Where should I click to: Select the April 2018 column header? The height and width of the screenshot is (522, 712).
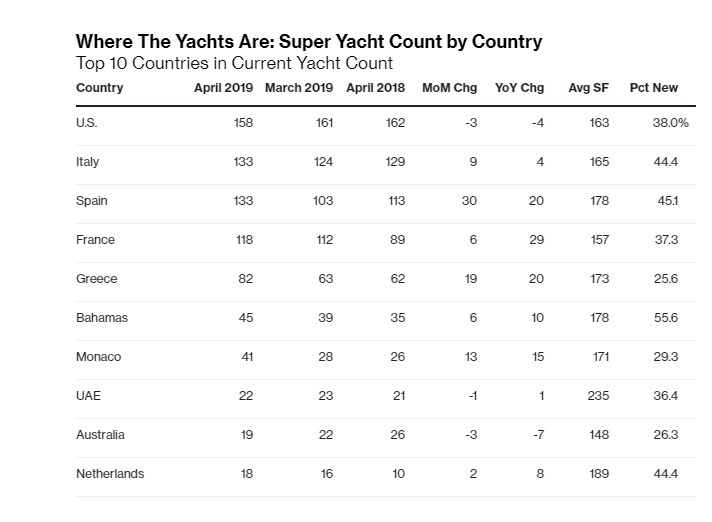(x=376, y=88)
